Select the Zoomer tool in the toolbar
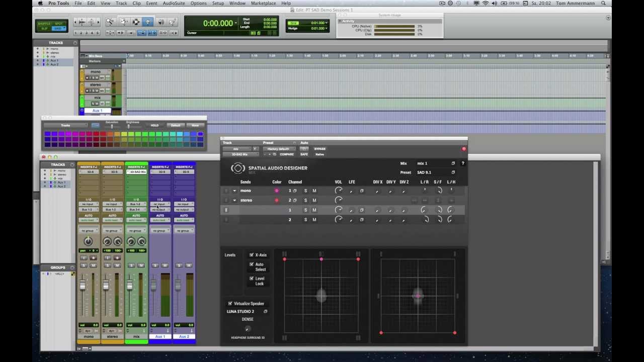The width and height of the screenshot is (644, 362). (110, 22)
